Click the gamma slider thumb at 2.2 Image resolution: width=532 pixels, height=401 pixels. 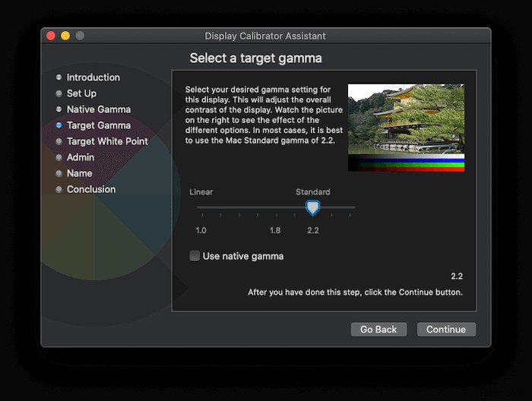pos(312,208)
